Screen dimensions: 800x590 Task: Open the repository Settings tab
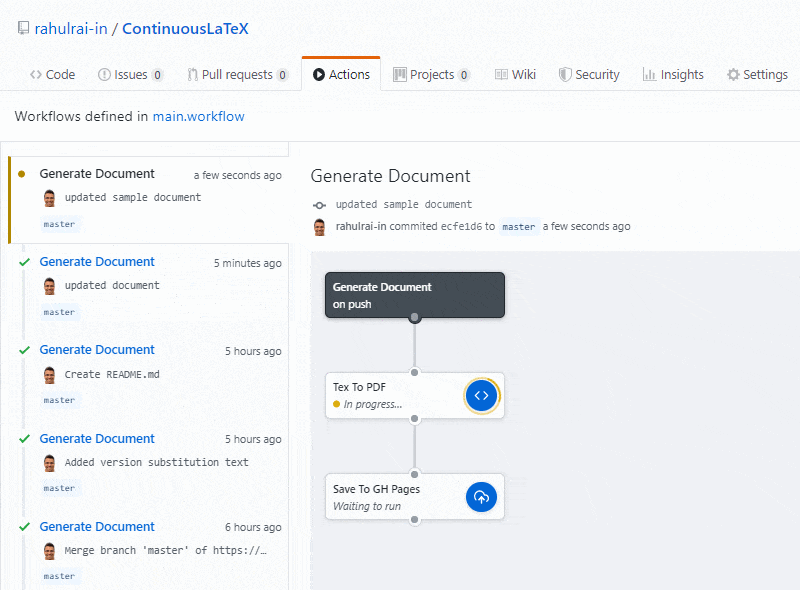coord(758,75)
